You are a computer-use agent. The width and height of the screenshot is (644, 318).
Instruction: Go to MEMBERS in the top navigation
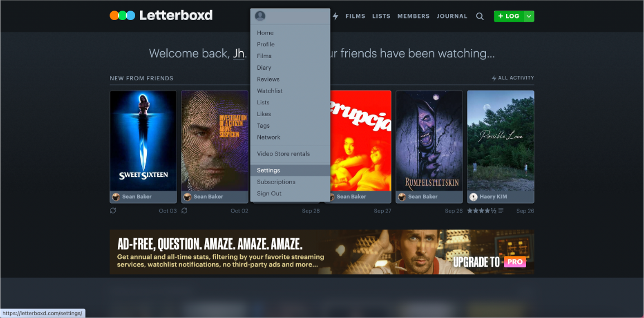click(413, 16)
